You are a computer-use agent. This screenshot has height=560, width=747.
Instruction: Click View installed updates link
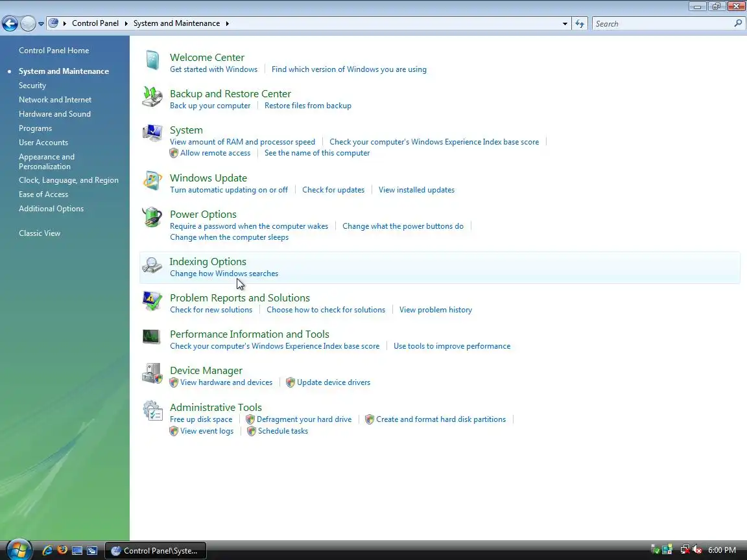pos(416,190)
